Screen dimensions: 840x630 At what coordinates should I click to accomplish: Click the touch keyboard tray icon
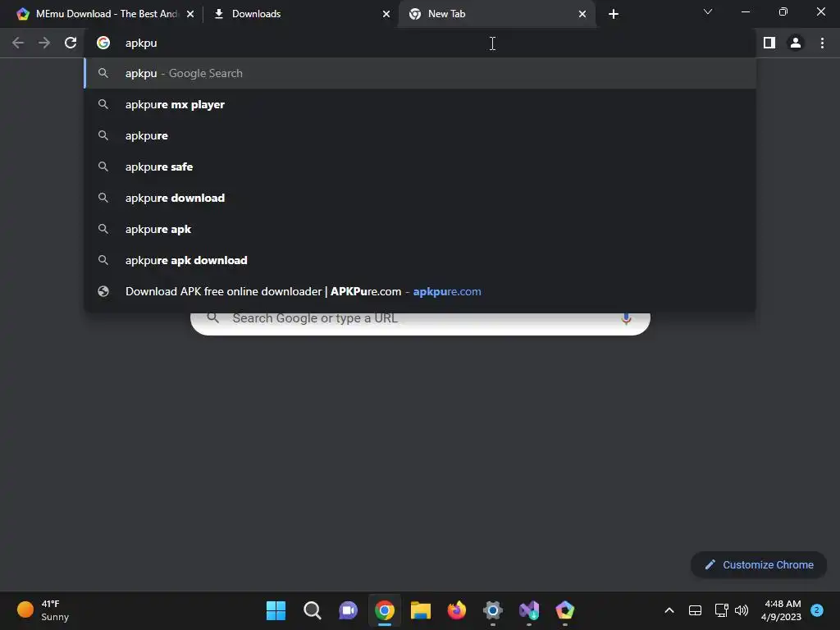tap(696, 610)
